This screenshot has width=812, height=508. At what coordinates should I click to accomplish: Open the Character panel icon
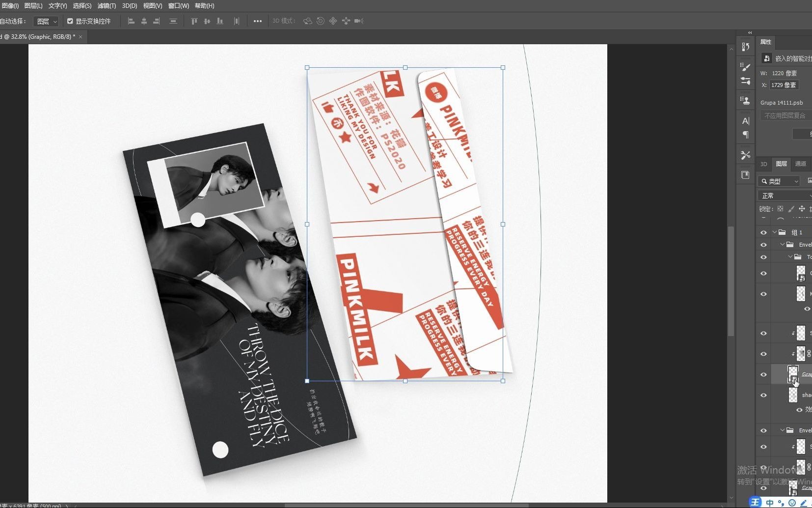coord(745,121)
